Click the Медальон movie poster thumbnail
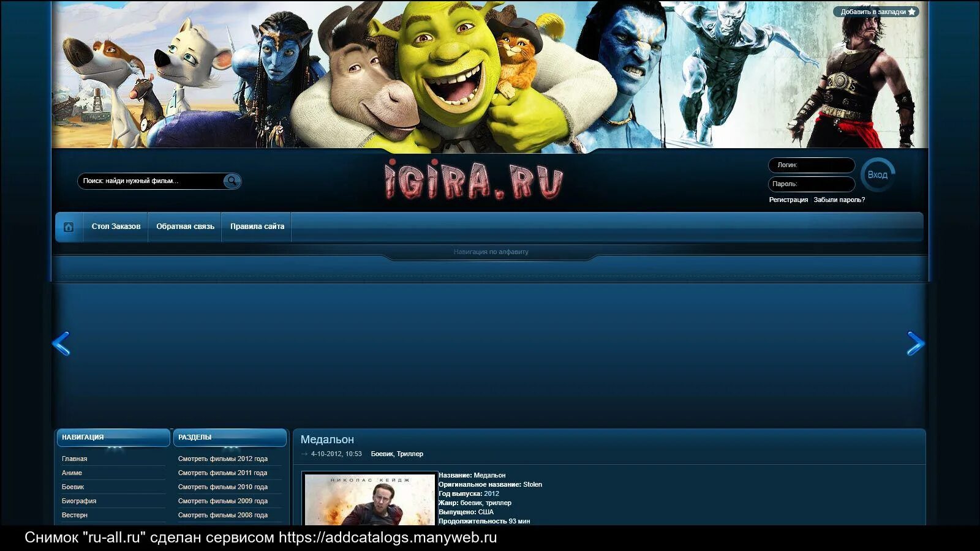The width and height of the screenshot is (980, 551). click(x=370, y=499)
